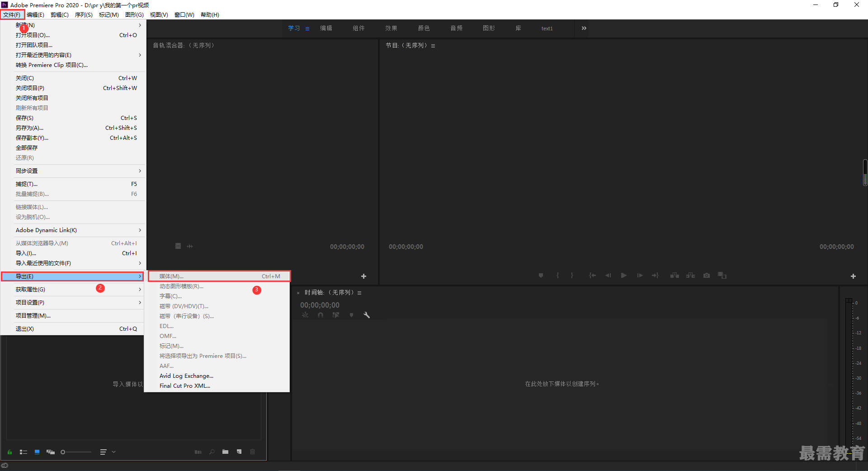This screenshot has width=868, height=471.
Task: Add marker in program monitor transport bar
Action: pyautogui.click(x=541, y=276)
